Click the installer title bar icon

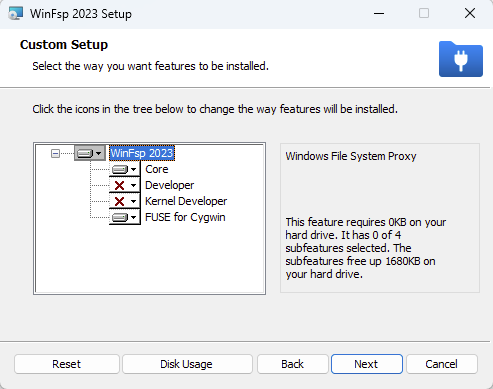click(x=16, y=13)
